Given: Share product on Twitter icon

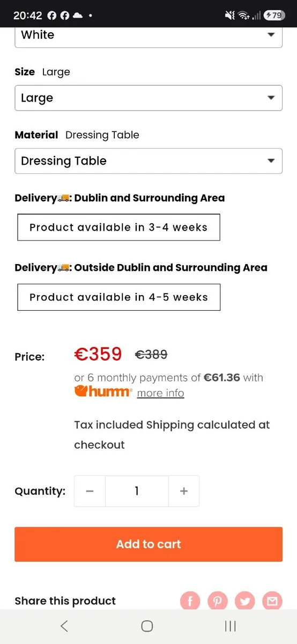Looking at the screenshot, I should point(245,601).
